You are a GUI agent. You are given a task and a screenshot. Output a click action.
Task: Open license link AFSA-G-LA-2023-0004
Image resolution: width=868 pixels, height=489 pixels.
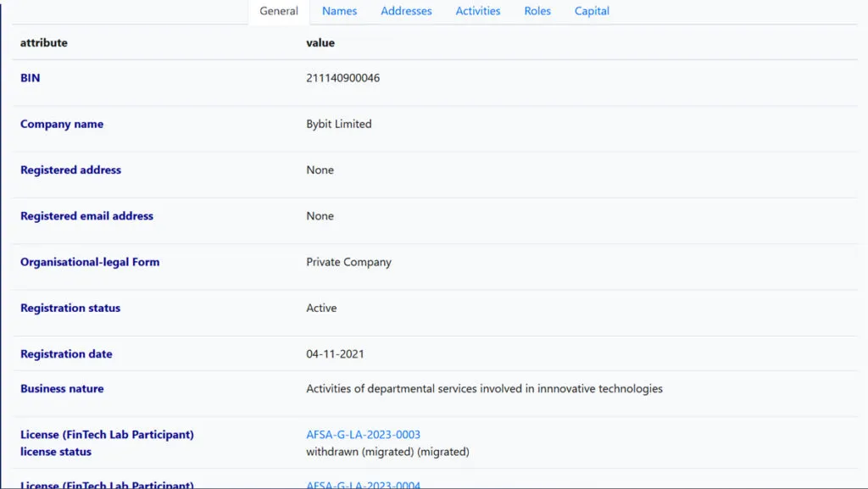[x=363, y=485]
